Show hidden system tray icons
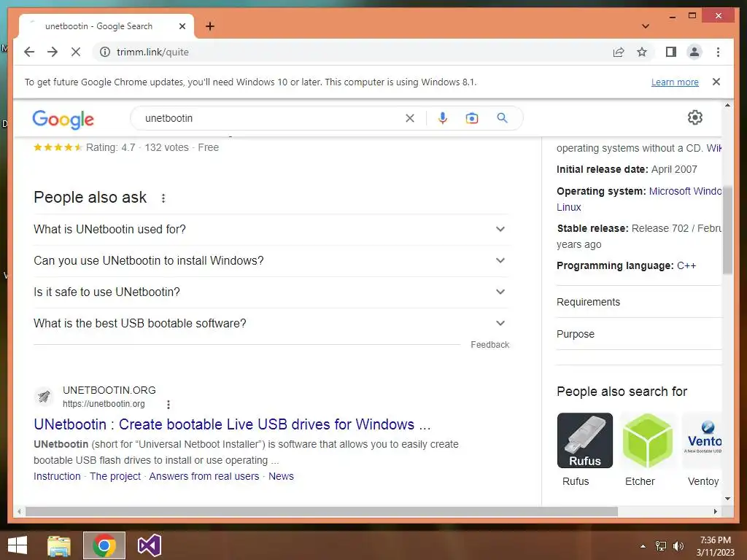 coord(643,546)
